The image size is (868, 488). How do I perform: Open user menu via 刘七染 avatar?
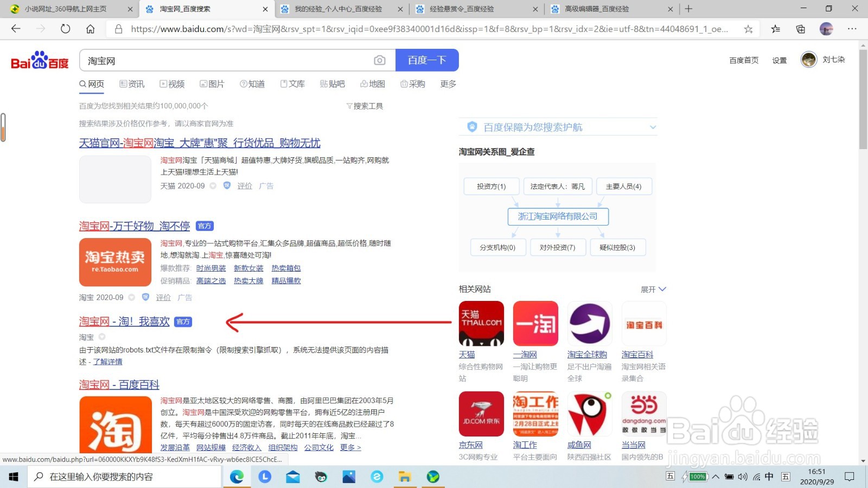coord(810,60)
